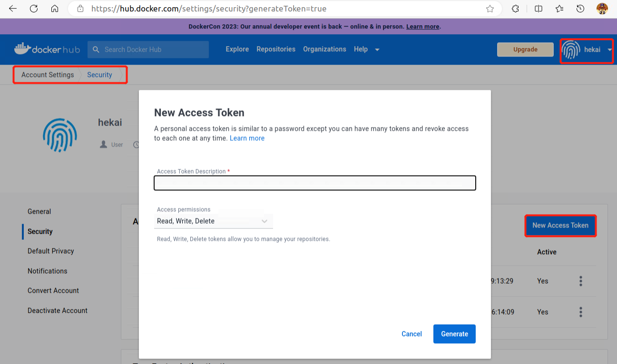Click the large fingerprint profile picture
This screenshot has width=617, height=364.
pos(60,135)
